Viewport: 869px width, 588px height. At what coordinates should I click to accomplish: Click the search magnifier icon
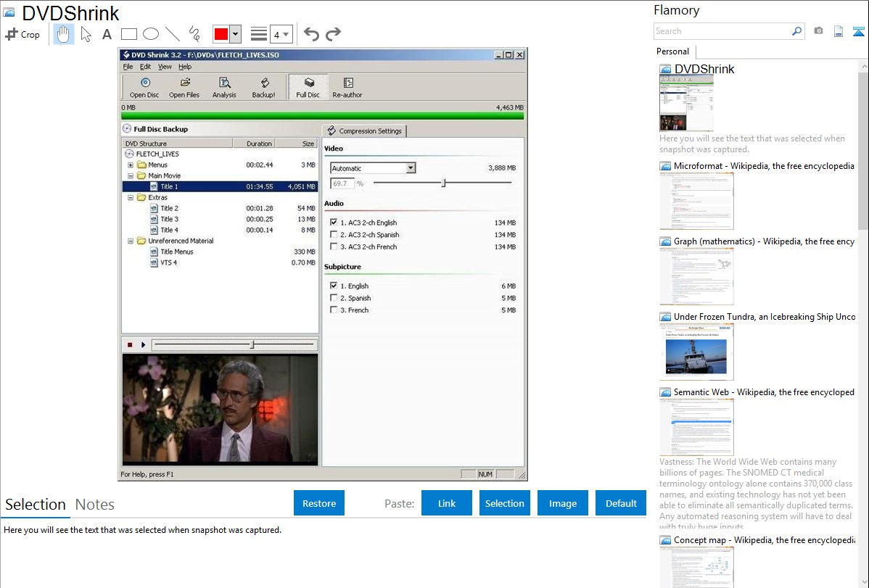797,31
